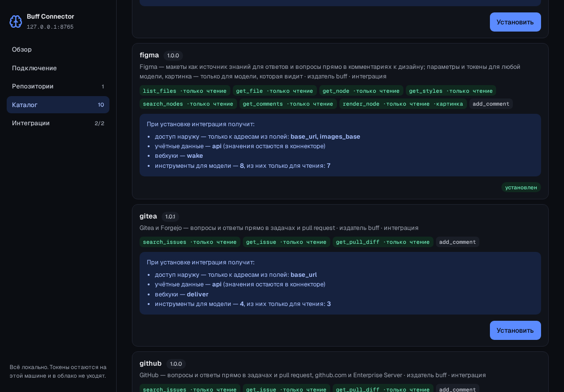
Task: Click the add_comment tag in gitea card
Action: (x=457, y=242)
